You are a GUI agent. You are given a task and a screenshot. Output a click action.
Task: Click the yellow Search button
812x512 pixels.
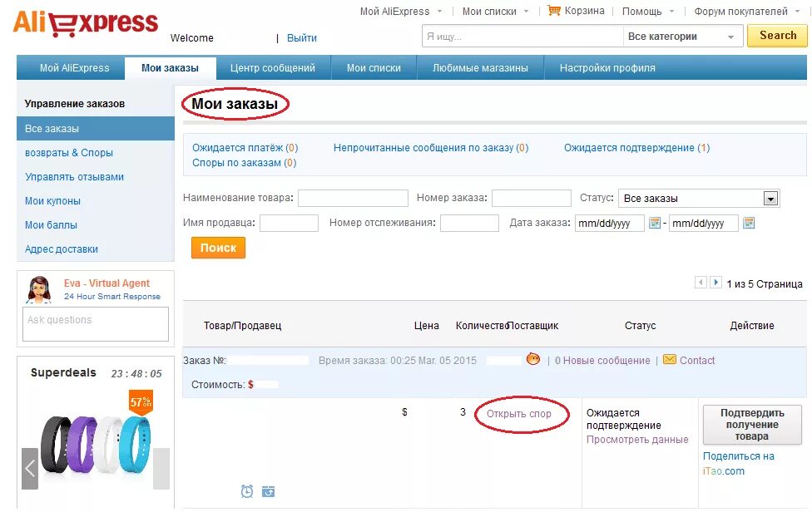(777, 36)
